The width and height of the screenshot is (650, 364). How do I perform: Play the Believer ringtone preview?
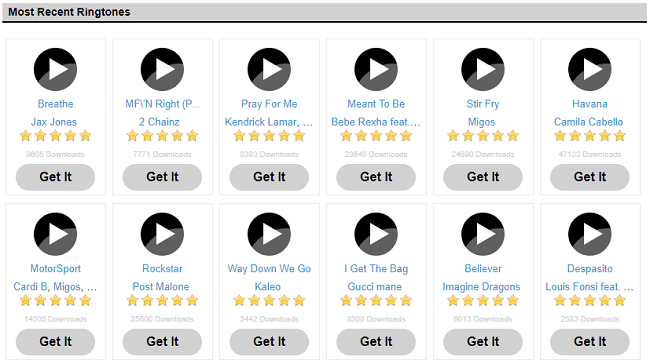483,234
